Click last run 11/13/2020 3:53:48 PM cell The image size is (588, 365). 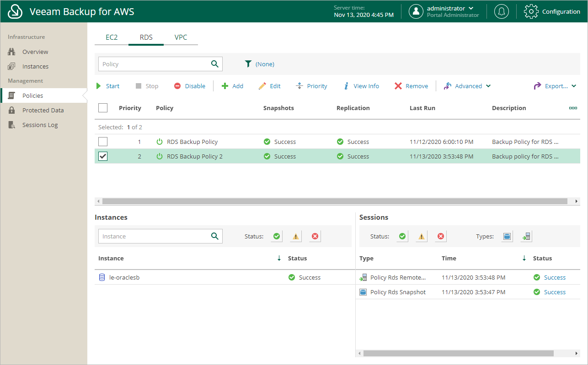tap(441, 156)
